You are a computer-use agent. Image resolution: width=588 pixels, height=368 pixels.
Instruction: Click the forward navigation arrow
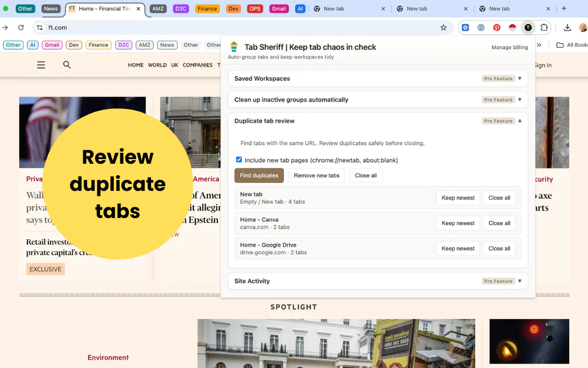(5, 28)
